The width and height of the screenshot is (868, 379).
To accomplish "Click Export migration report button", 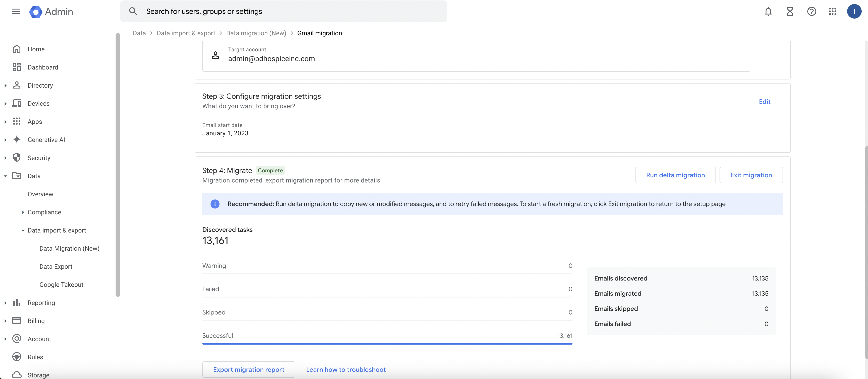I will pos(249,369).
